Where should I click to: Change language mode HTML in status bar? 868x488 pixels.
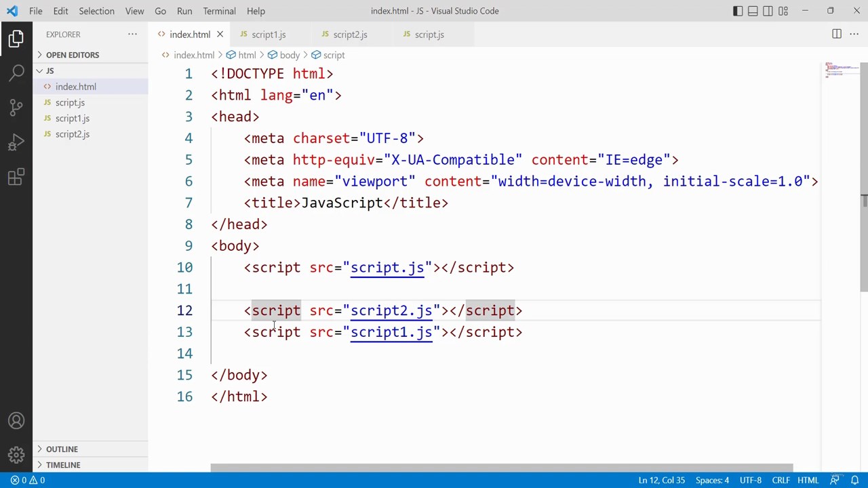pyautogui.click(x=808, y=481)
